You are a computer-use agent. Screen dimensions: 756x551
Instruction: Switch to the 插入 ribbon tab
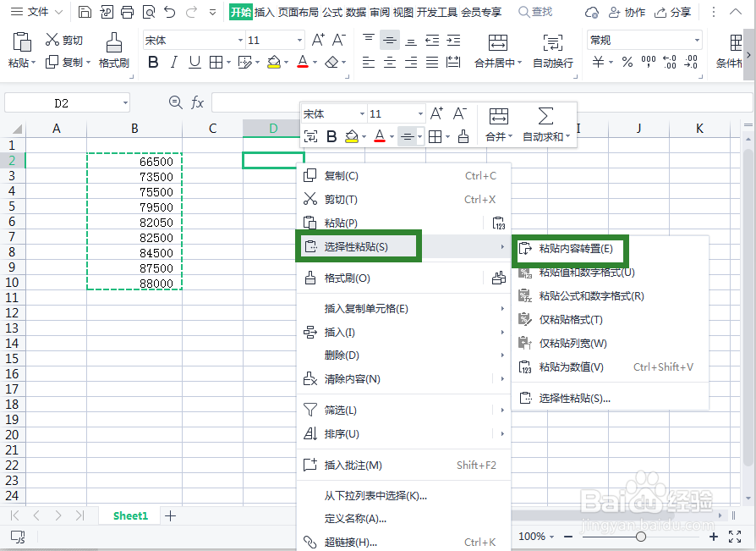[x=264, y=11]
